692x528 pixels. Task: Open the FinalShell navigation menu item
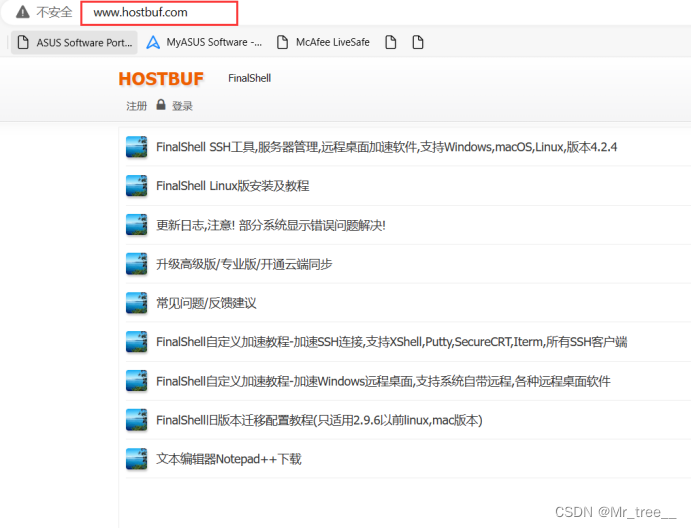pyautogui.click(x=249, y=78)
